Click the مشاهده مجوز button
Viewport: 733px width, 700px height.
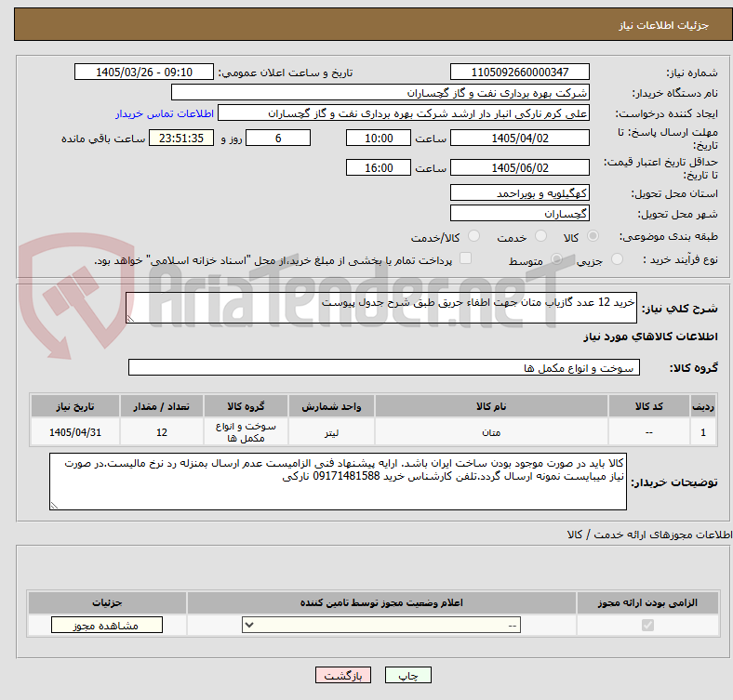pos(107,626)
